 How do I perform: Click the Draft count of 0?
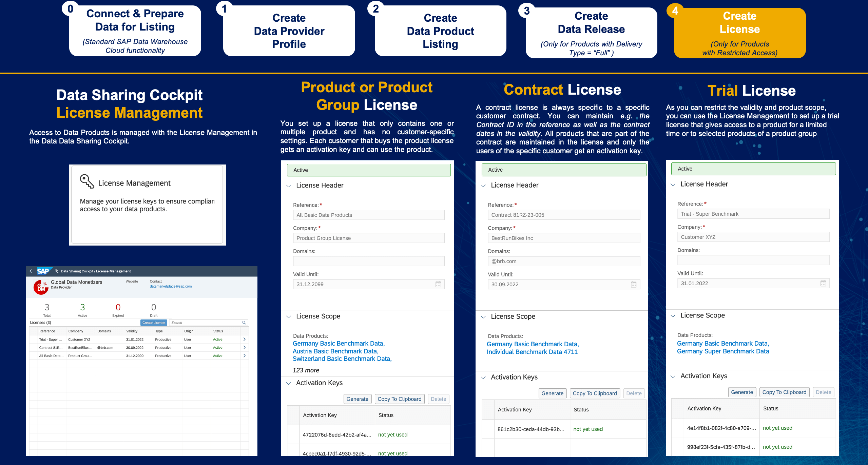154,307
